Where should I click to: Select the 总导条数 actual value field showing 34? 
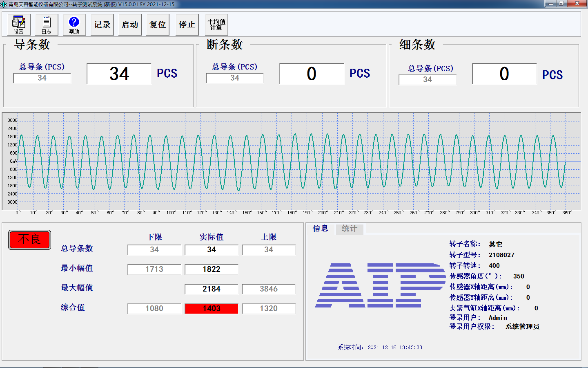pos(211,249)
